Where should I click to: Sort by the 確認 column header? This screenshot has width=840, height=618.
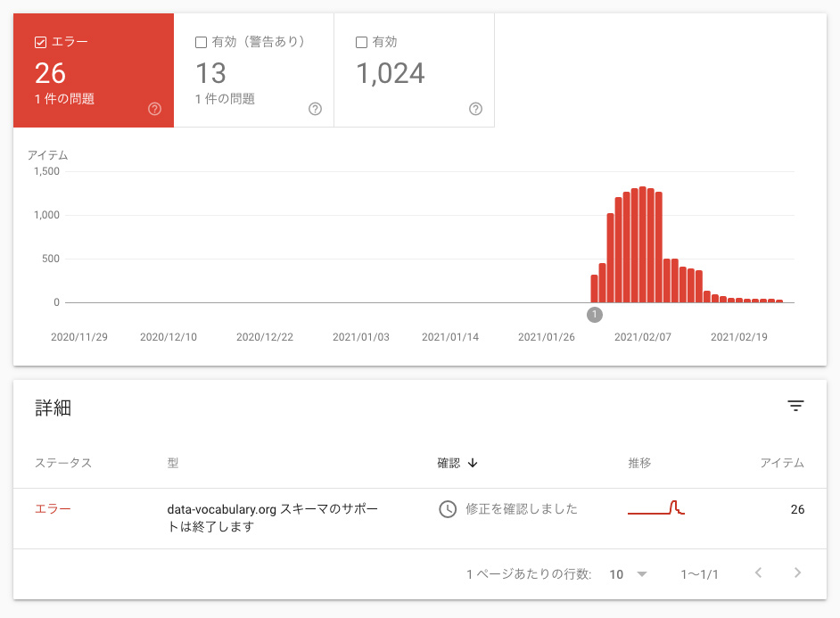(449, 463)
